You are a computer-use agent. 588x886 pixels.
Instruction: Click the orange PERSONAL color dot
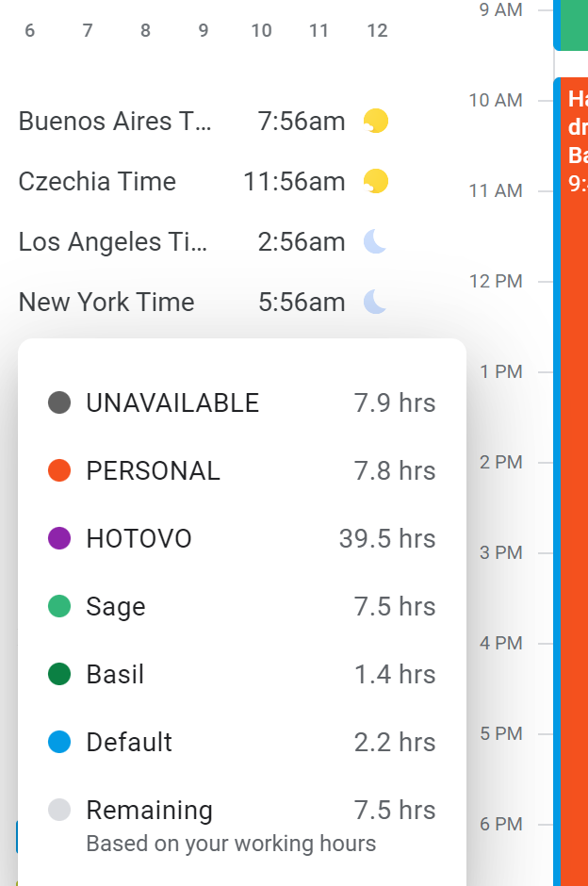click(x=59, y=471)
